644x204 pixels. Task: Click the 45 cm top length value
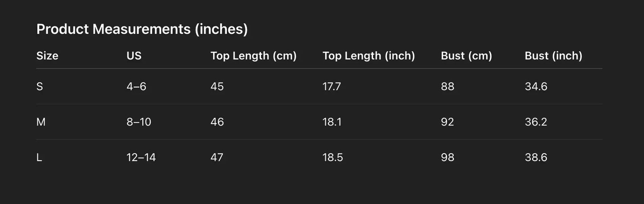pyautogui.click(x=217, y=87)
